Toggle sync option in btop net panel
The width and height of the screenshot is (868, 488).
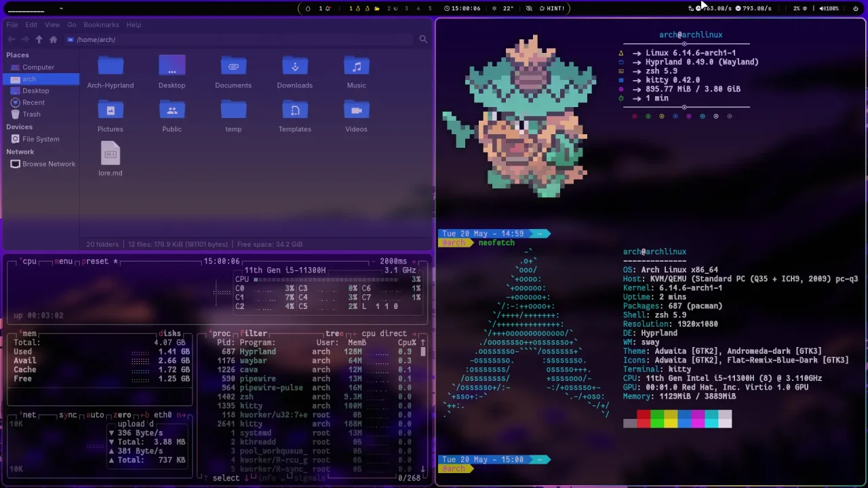(x=68, y=415)
